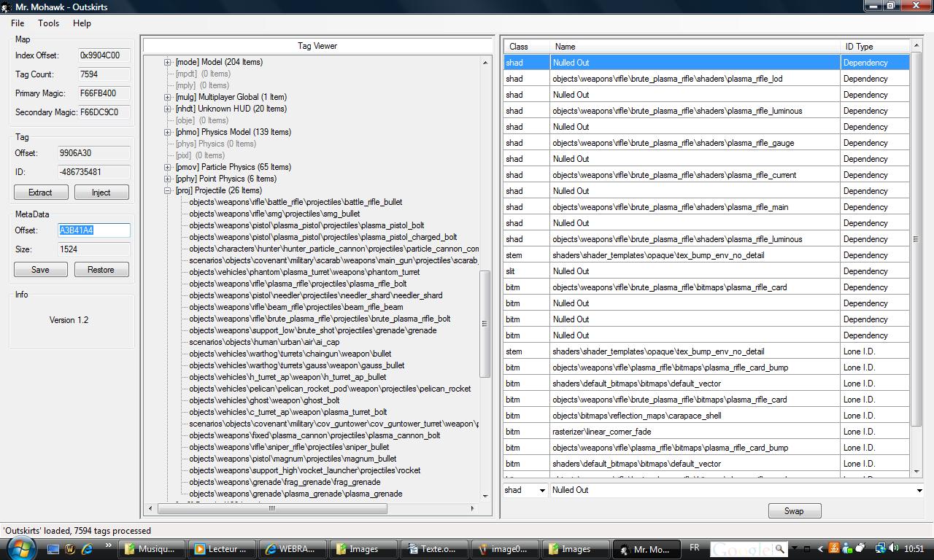Launch Internet Explorer from quick launch
934x560 pixels.
(87, 549)
